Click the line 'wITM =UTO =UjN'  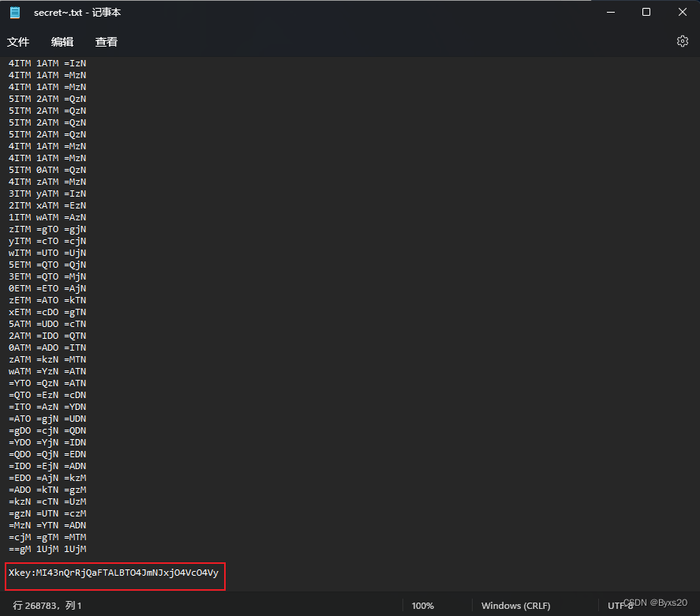point(47,253)
